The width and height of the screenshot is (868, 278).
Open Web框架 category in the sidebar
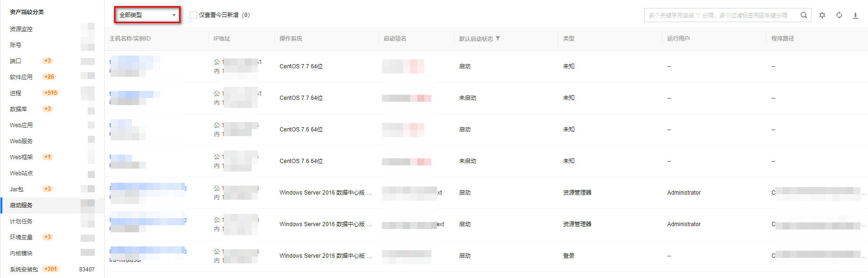[21, 157]
